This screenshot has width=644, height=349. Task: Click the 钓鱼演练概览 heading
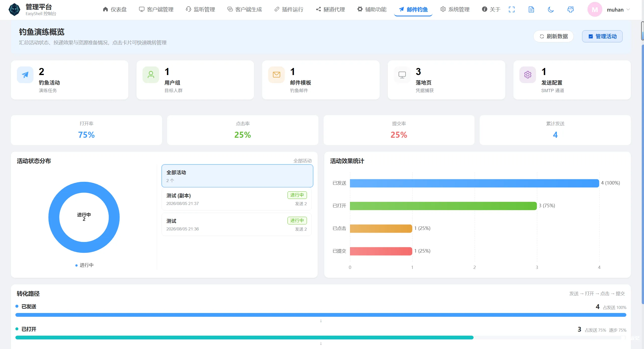(42, 32)
